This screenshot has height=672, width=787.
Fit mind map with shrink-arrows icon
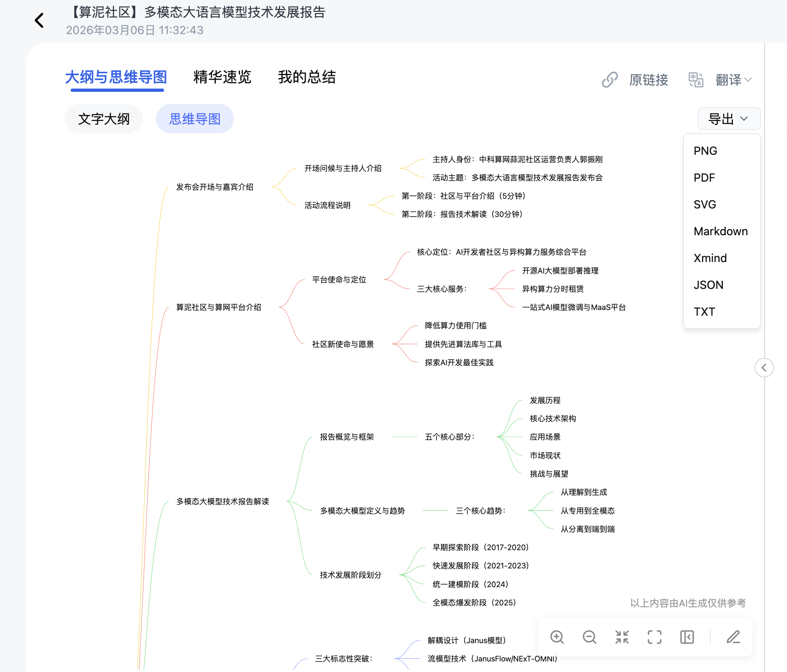tap(622, 637)
